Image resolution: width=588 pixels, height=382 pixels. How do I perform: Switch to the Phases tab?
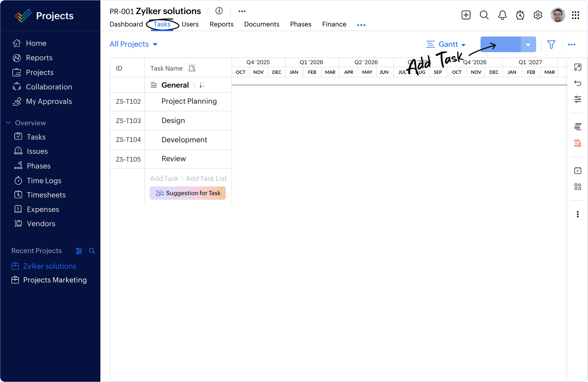pos(300,24)
